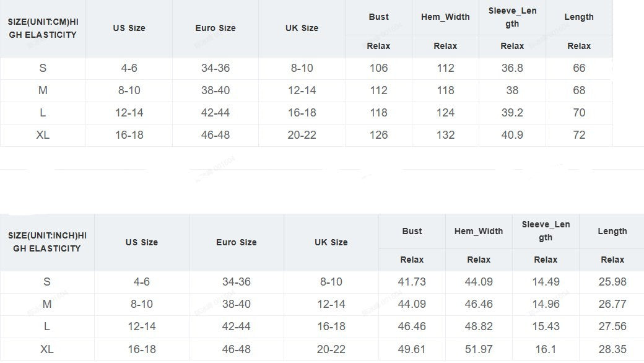Click the SIZE(UNIT:INCH) header cell
The height and width of the screenshot is (363, 644).
coord(47,242)
